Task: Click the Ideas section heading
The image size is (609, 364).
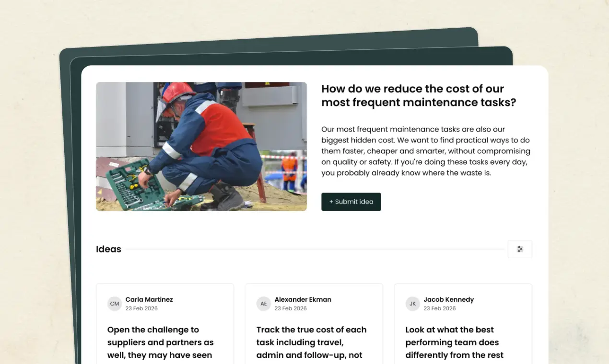Action: [x=108, y=249]
